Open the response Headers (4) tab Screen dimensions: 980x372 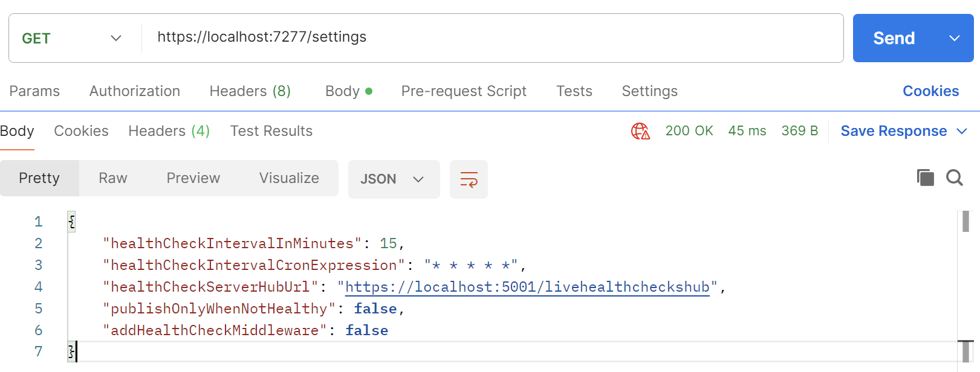[169, 131]
